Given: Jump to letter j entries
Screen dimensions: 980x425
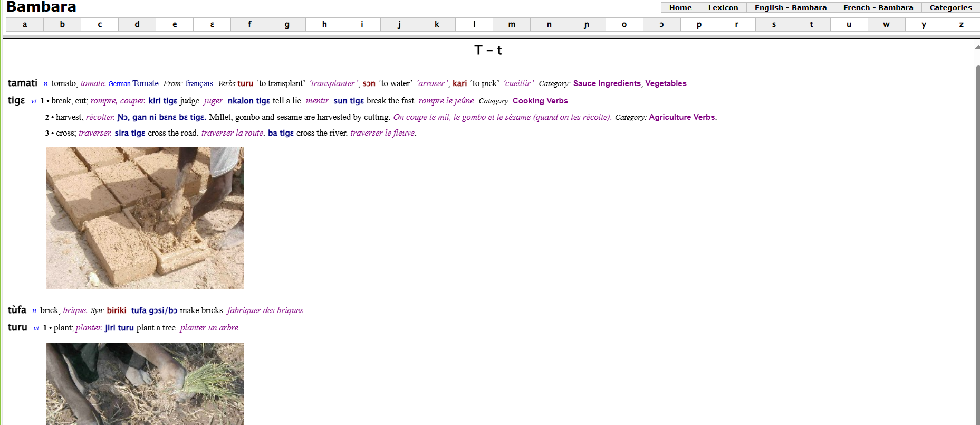Looking at the screenshot, I should (x=399, y=24).
